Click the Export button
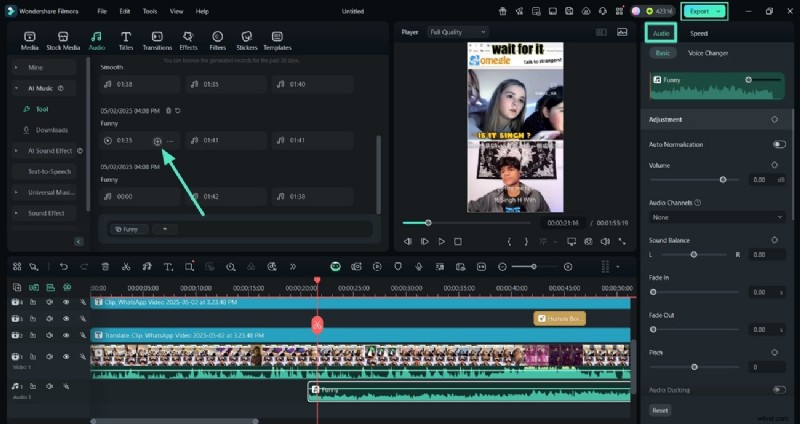 pos(700,11)
